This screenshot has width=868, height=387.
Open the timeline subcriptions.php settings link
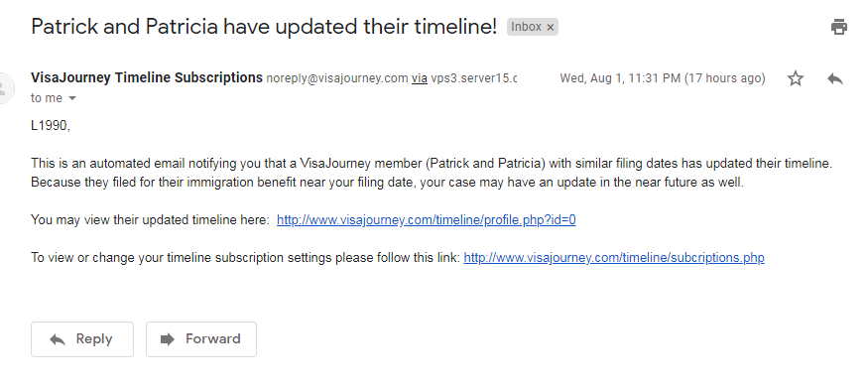pyautogui.click(x=614, y=257)
